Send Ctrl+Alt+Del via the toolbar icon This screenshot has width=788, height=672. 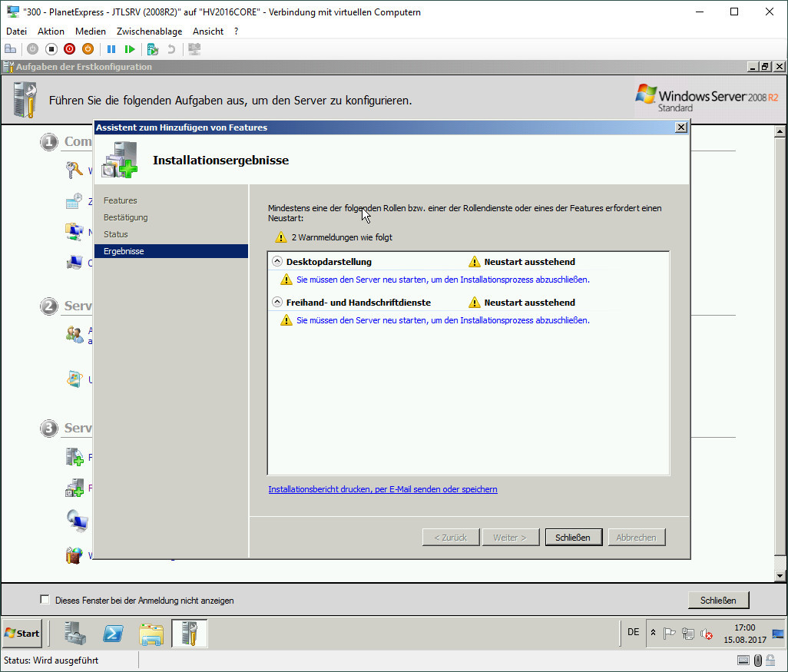click(x=10, y=49)
